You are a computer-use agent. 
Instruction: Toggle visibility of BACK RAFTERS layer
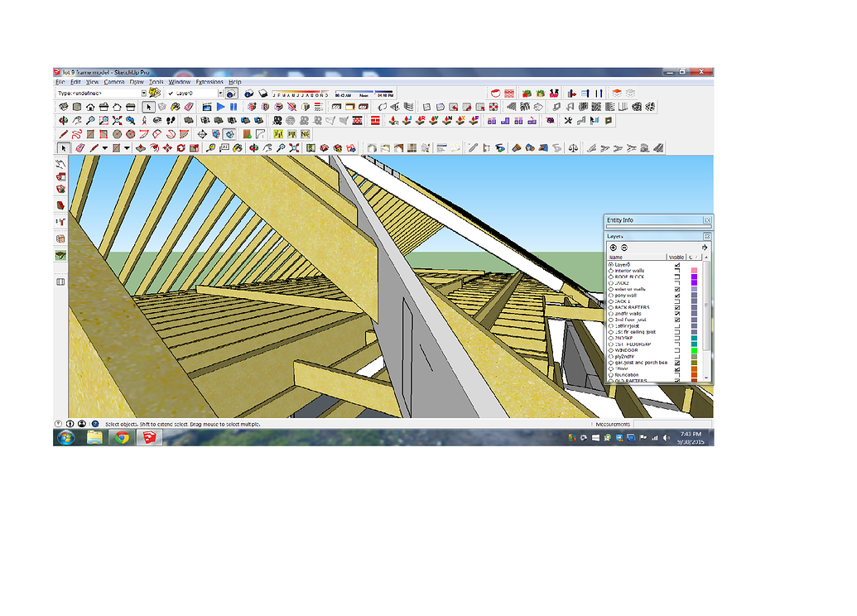pyautogui.click(x=678, y=306)
